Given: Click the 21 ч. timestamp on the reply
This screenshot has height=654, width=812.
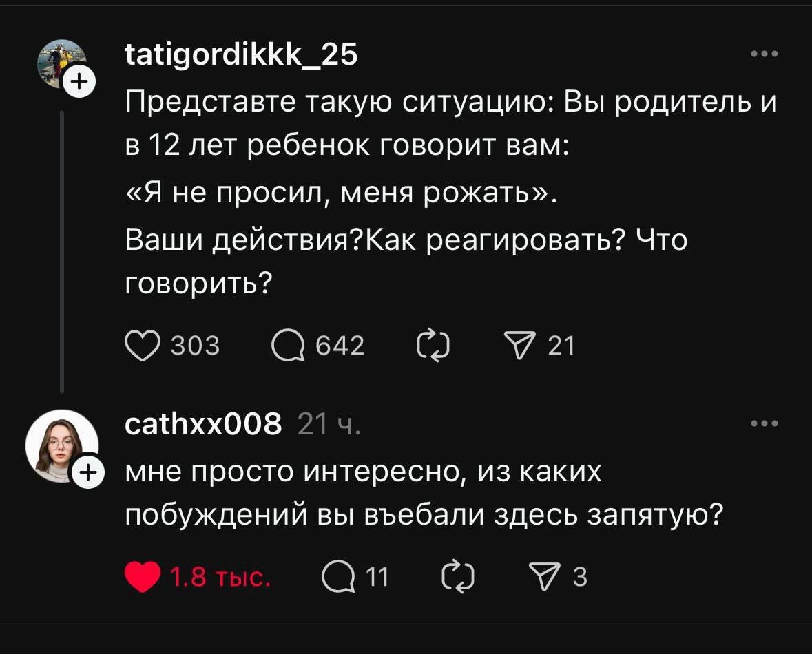Looking at the screenshot, I should click(328, 424).
